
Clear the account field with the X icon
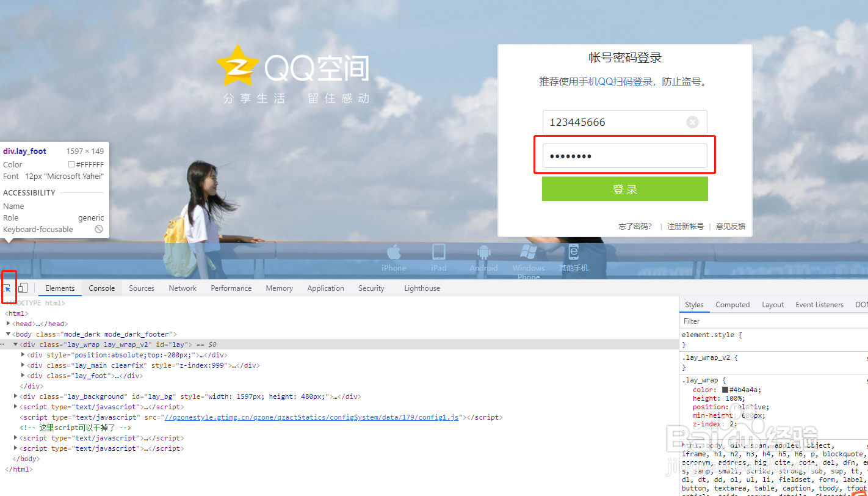click(693, 122)
